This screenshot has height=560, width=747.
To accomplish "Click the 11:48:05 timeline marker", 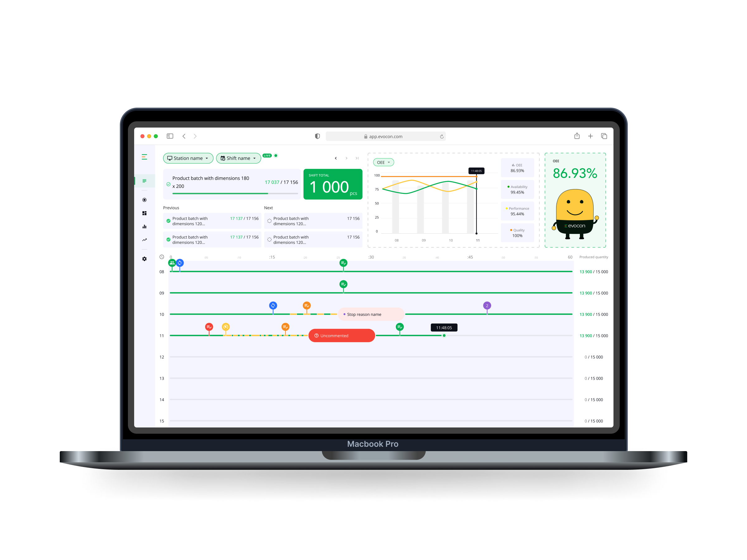I will coord(444,335).
